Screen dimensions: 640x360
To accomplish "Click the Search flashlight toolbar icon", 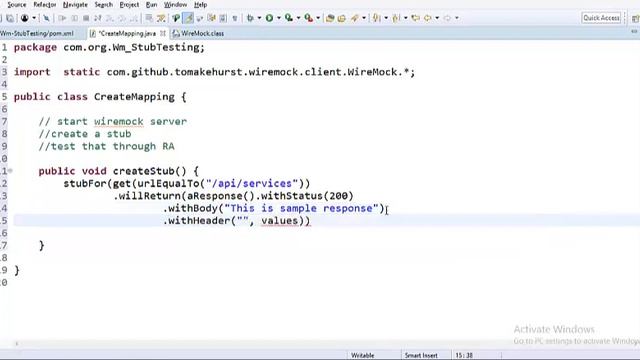I will tap(354, 18).
